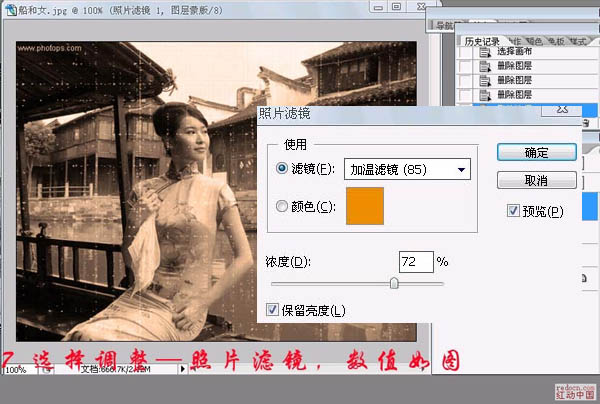600x404 pixels.
Task: Select the 颜色(C) radio button
Action: [x=282, y=206]
